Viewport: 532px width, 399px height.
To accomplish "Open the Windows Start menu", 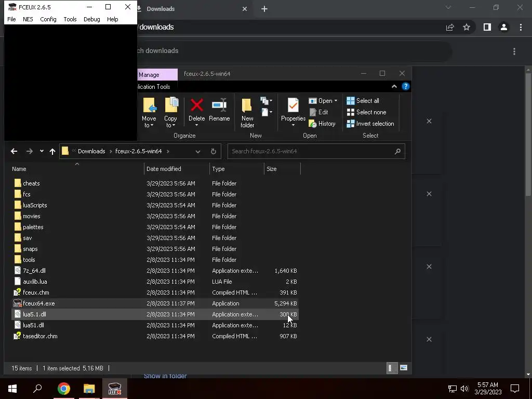I will 12,389.
